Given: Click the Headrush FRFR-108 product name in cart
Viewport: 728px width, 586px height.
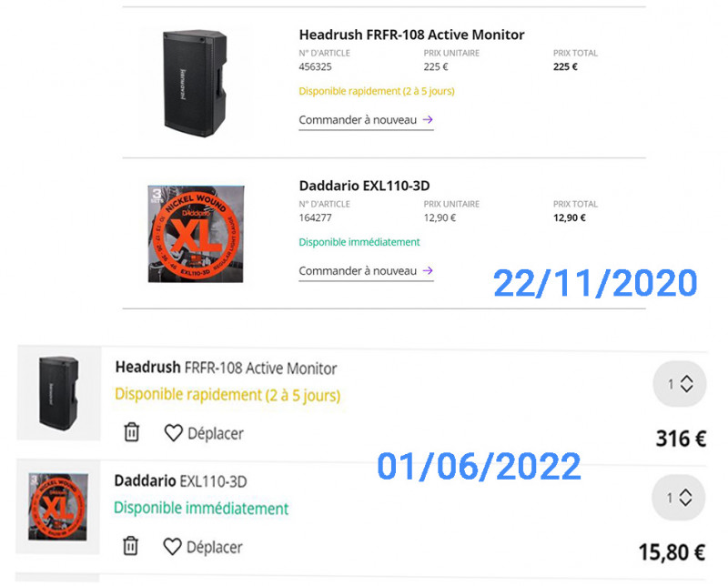Looking at the screenshot, I should click(226, 369).
